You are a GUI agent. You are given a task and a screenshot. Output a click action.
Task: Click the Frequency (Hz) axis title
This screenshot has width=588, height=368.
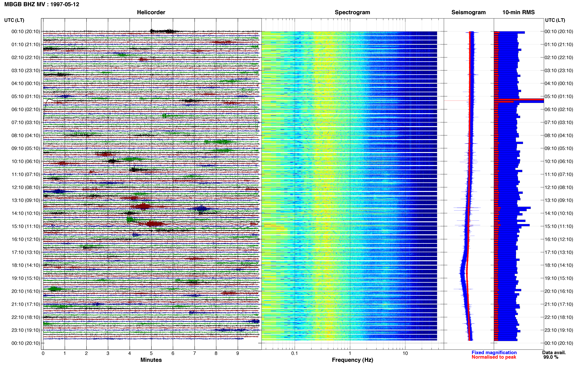(x=352, y=360)
